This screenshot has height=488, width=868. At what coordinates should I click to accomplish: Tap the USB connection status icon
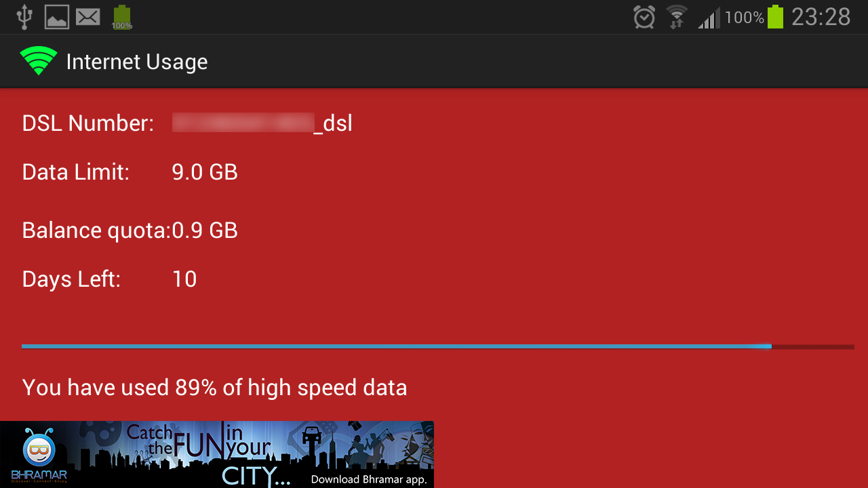tap(24, 17)
